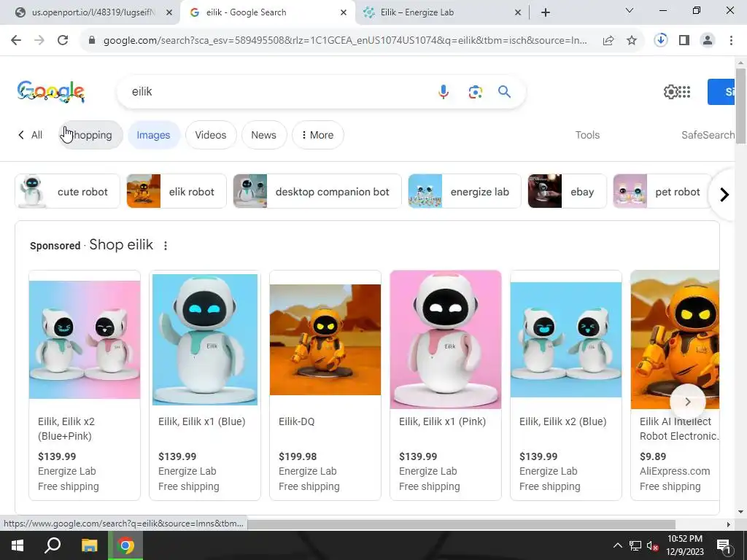This screenshot has height=560, width=747.
Task: Select the cute robot suggestion chip
Action: point(67,192)
